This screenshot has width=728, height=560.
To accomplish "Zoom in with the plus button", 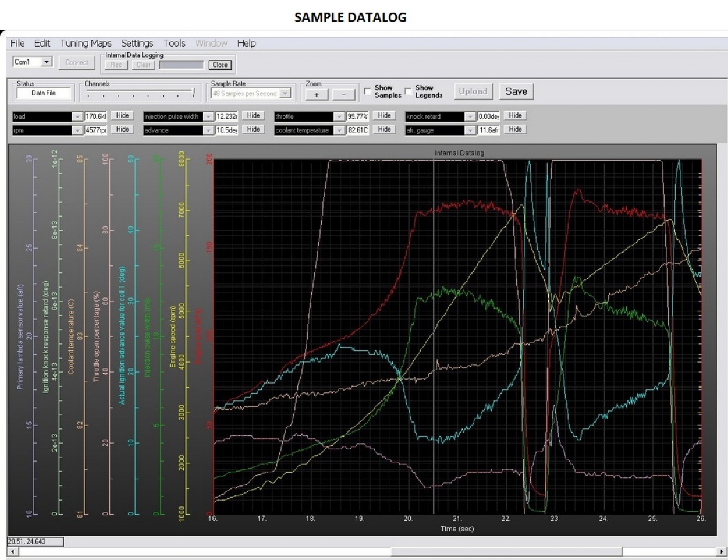I will (317, 94).
